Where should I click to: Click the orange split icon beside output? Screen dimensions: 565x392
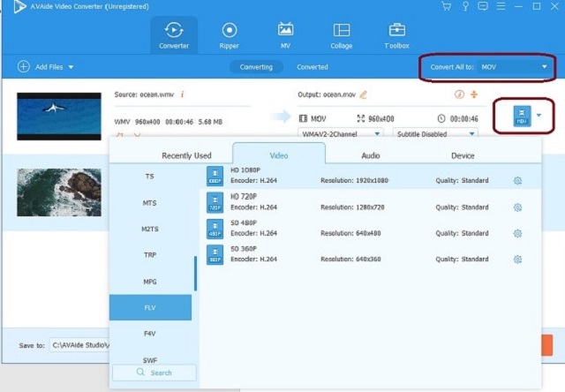tap(474, 94)
